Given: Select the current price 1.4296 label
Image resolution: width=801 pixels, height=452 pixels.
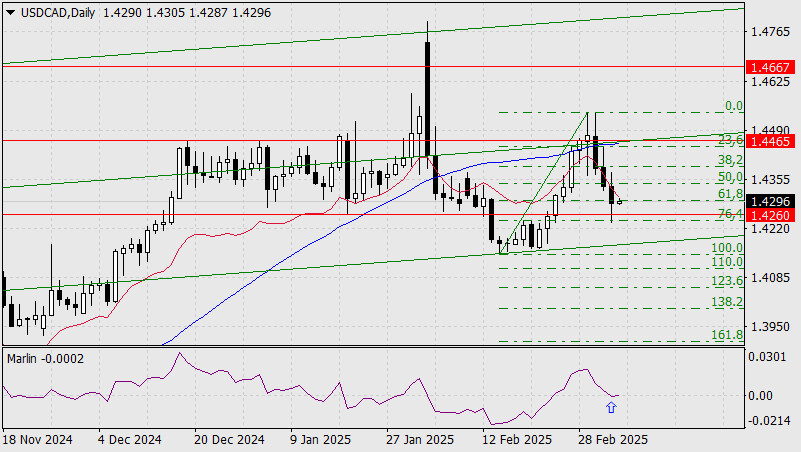Looking at the screenshot, I should (770, 202).
